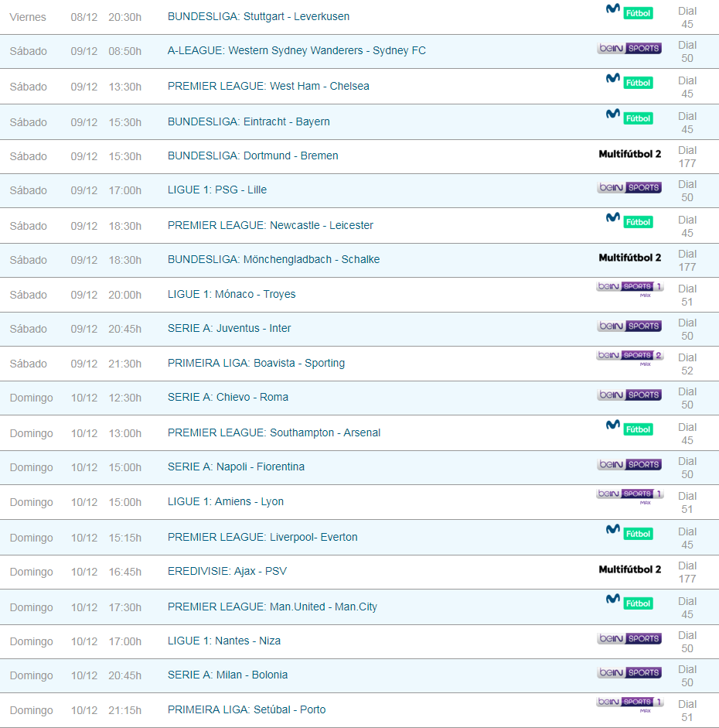Screen dimensions: 719x728
Task: Select LIGUE 1: PSG - Lille match
Action: 216,190
